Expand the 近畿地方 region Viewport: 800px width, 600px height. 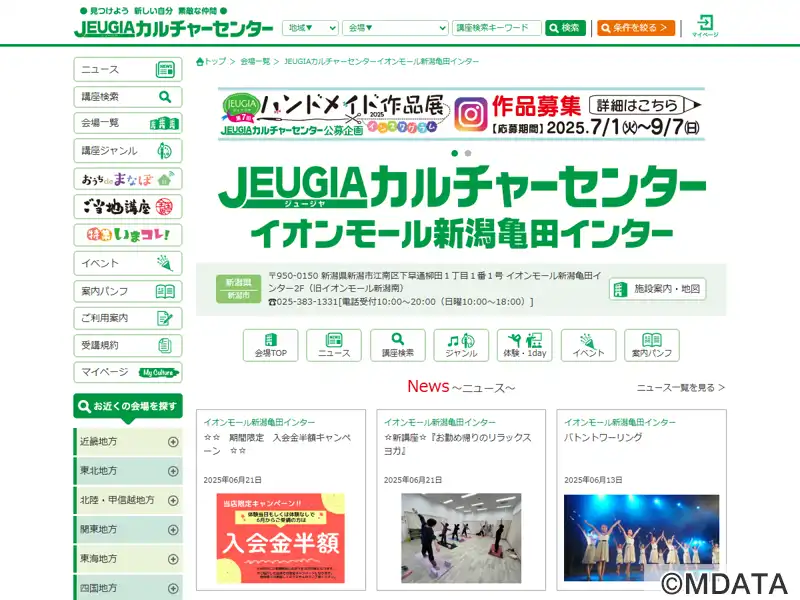coord(128,442)
